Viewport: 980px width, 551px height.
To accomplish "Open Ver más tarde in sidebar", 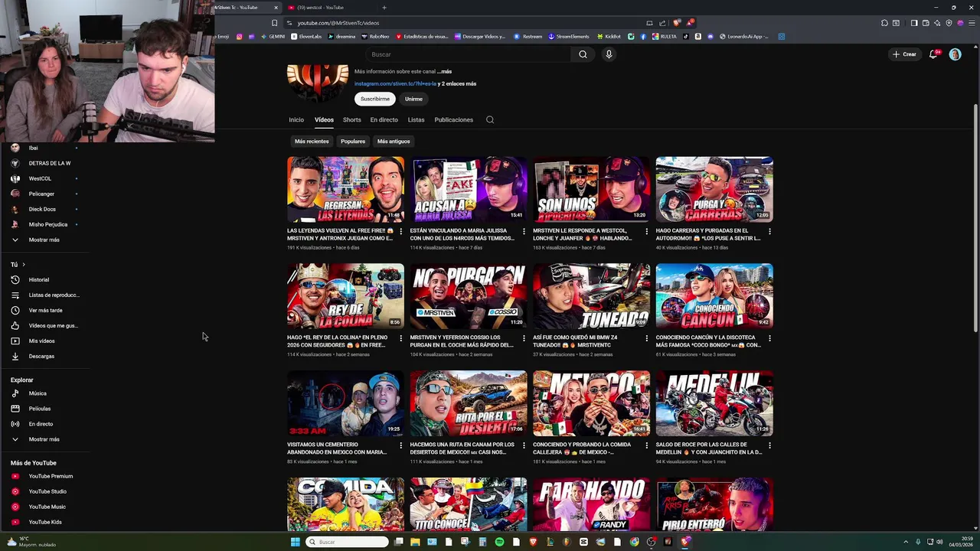I will pos(45,310).
